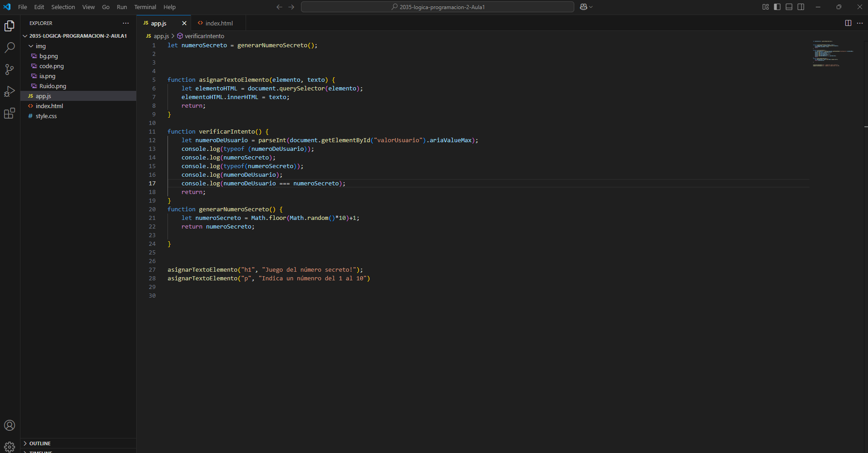Open ia.png in the explorer
The image size is (868, 453).
pyautogui.click(x=78, y=76)
